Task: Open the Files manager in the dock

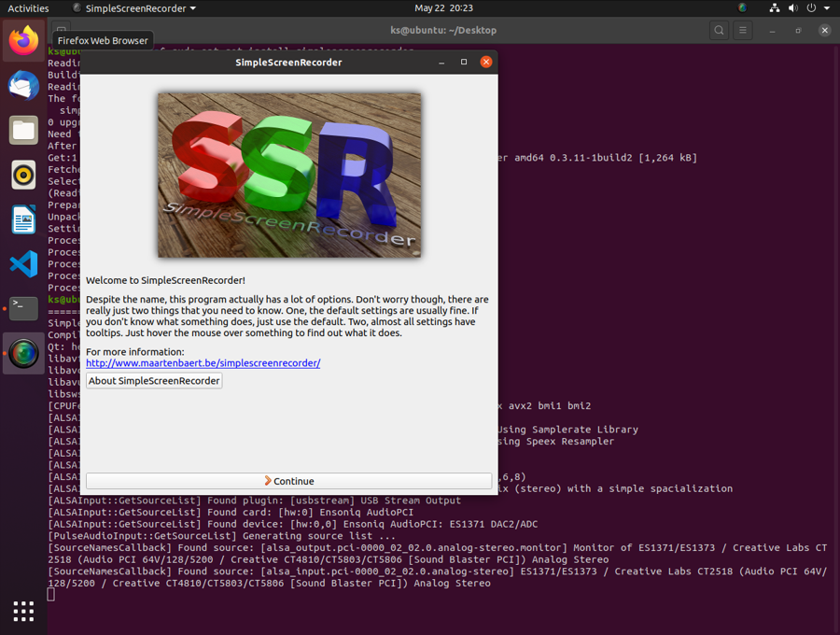Action: [x=23, y=130]
